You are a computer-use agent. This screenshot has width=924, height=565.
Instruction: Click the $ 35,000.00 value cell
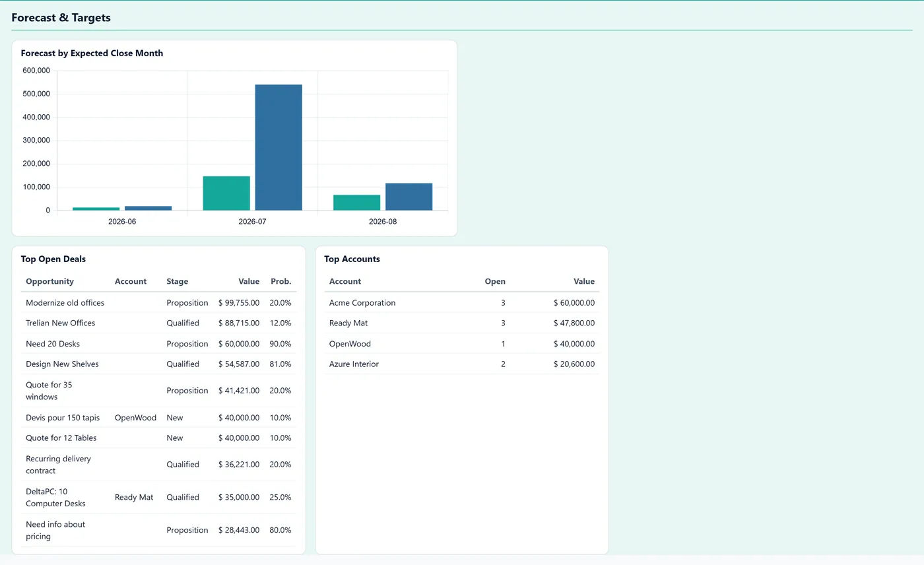239,498
